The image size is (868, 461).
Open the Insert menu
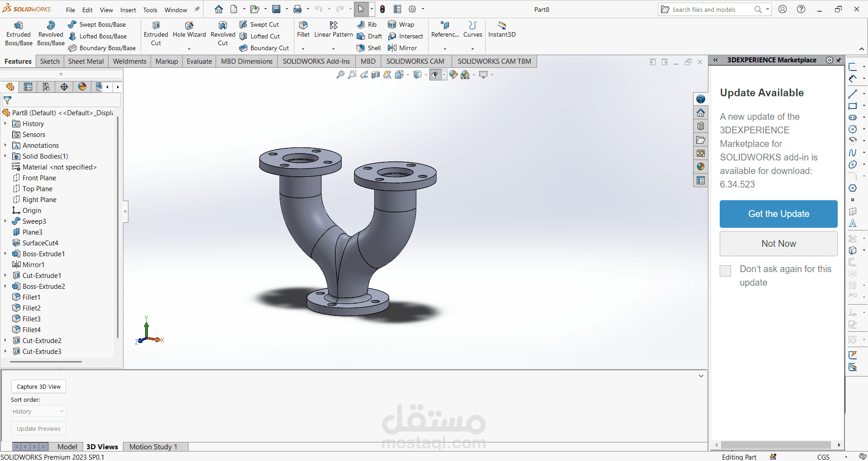[128, 10]
